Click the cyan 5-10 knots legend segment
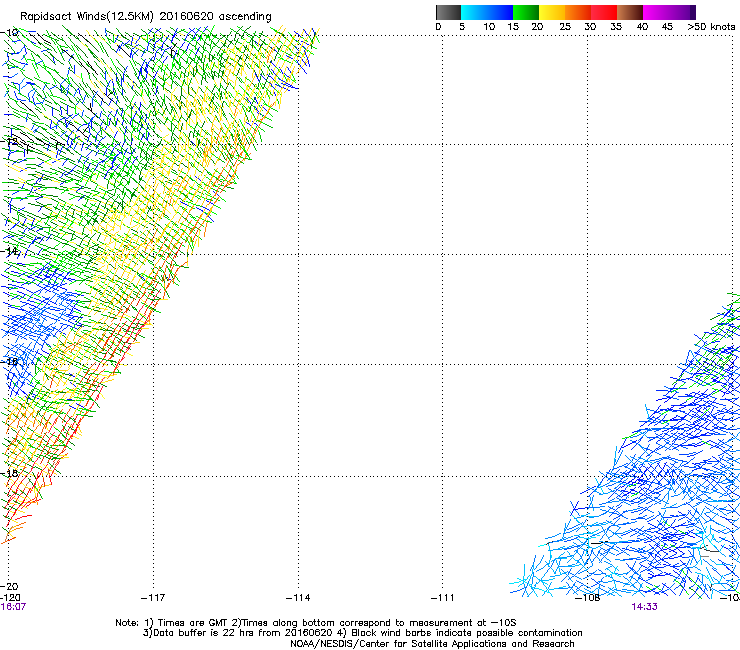The height and width of the screenshot is (650, 740). point(474,12)
